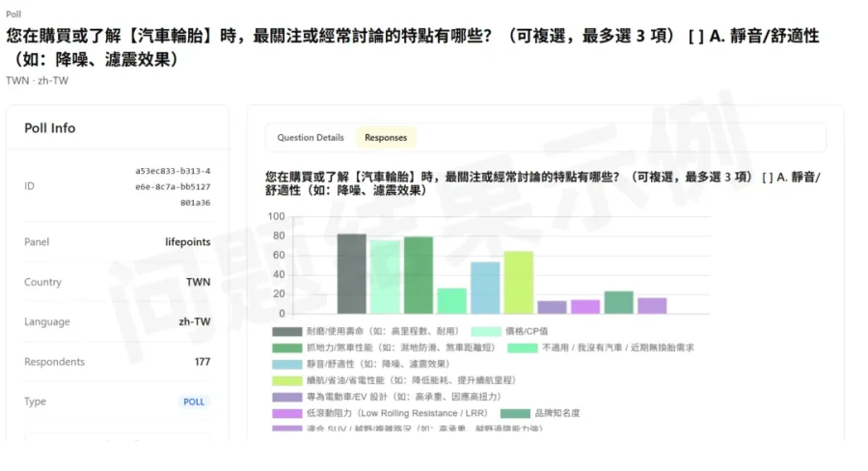Click the Poll breadcrumb label at top
Viewport: 868px width, 471px height.
point(14,14)
